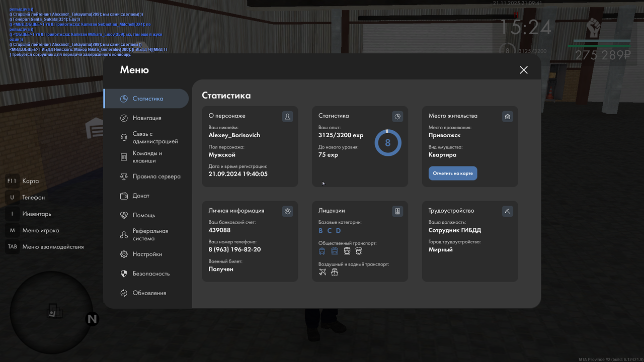
Task: Open the Помощь section
Action: pos(146,215)
